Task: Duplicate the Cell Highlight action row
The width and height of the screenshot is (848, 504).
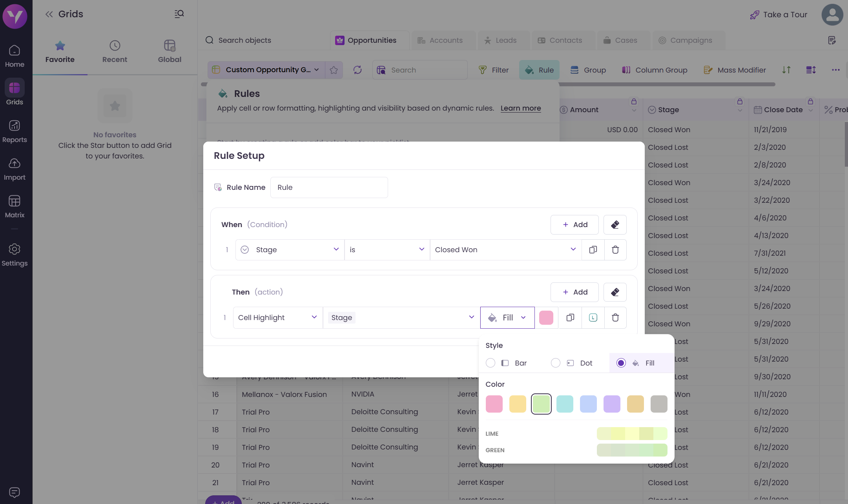Action: point(570,318)
